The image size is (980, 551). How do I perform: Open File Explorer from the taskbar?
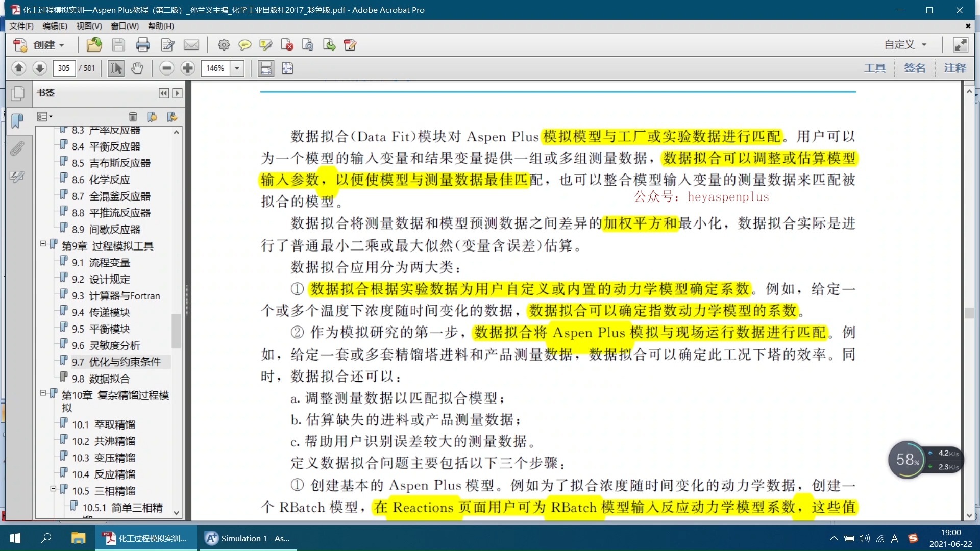tap(78, 538)
